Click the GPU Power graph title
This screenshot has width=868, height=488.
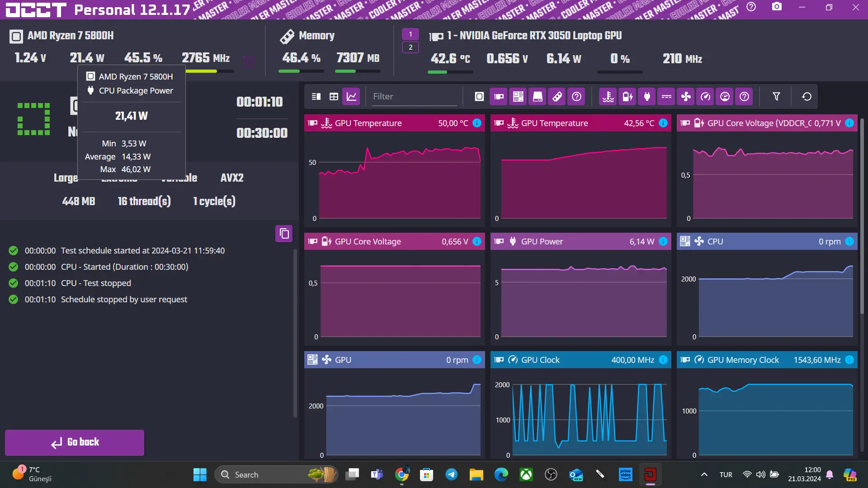[542, 241]
